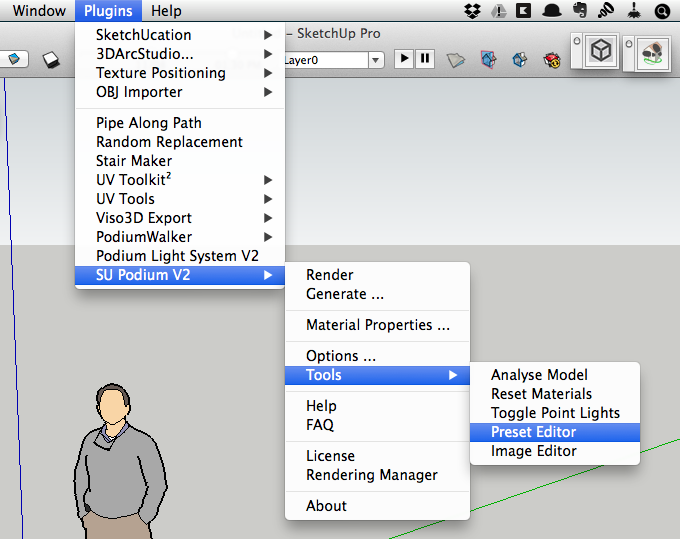Screen dimensions: 680x539
Task: Click the Google Drive menu bar icon
Action: click(498, 11)
